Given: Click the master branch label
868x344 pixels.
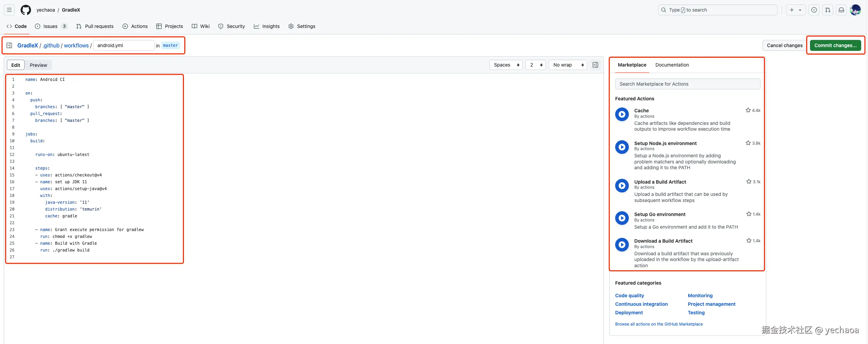Looking at the screenshot, I should click(170, 45).
